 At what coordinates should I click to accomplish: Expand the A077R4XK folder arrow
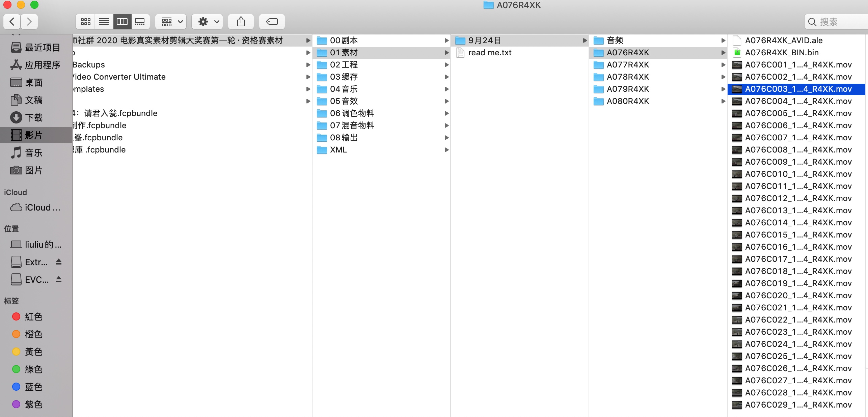point(723,65)
